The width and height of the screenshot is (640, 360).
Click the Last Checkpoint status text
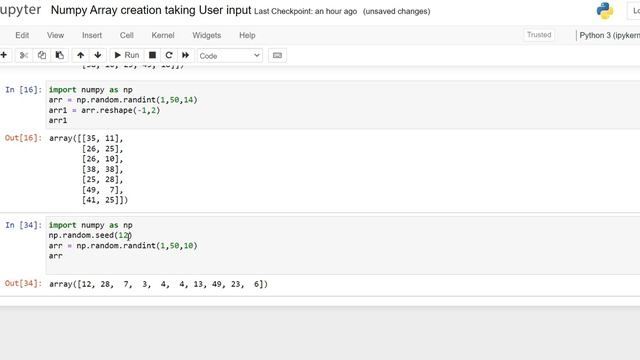pyautogui.click(x=305, y=11)
